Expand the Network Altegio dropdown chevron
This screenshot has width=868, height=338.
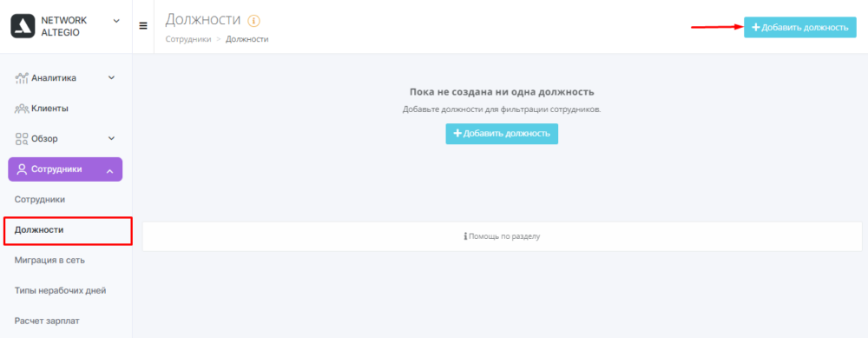(x=116, y=21)
